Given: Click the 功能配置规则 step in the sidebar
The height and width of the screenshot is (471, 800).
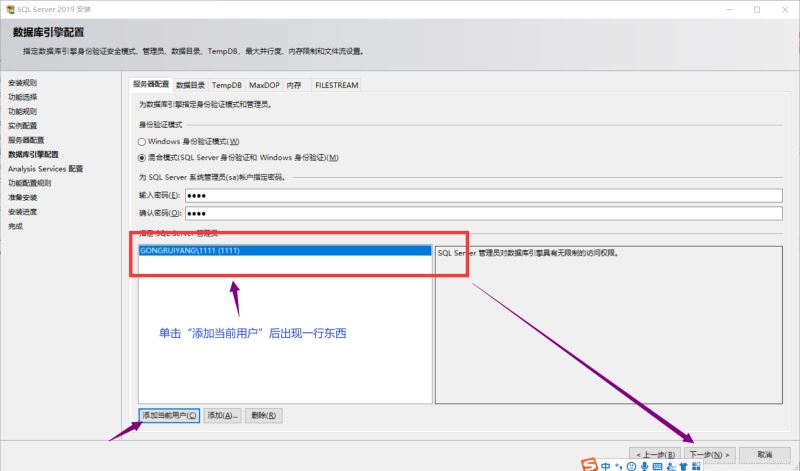Looking at the screenshot, I should coord(30,183).
